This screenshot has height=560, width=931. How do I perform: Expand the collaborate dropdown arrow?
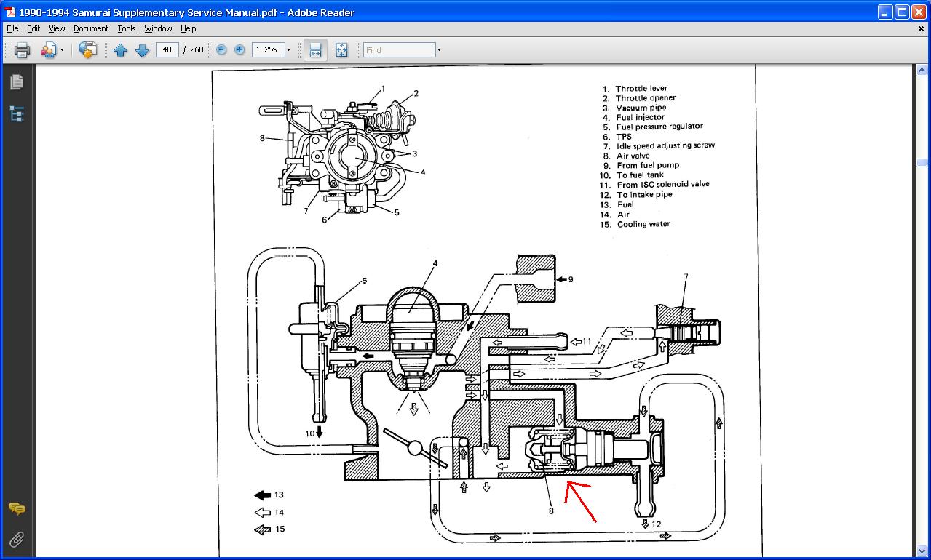tap(63, 50)
